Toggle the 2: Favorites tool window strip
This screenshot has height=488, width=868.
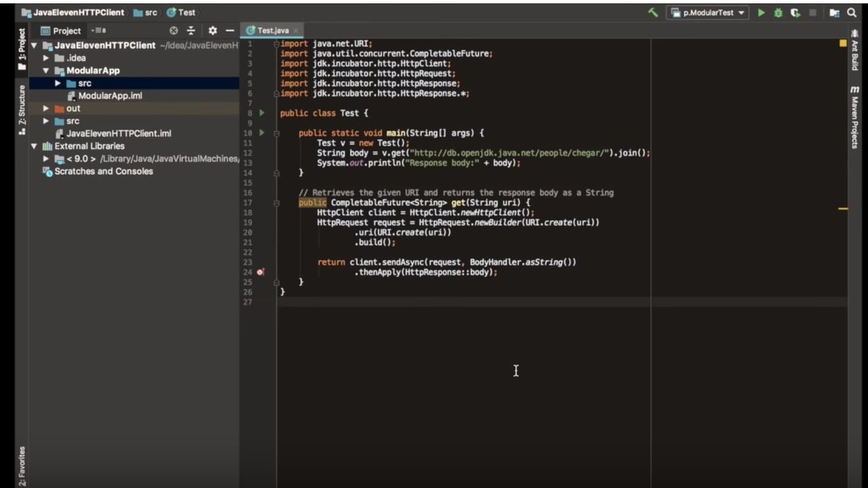[22, 466]
